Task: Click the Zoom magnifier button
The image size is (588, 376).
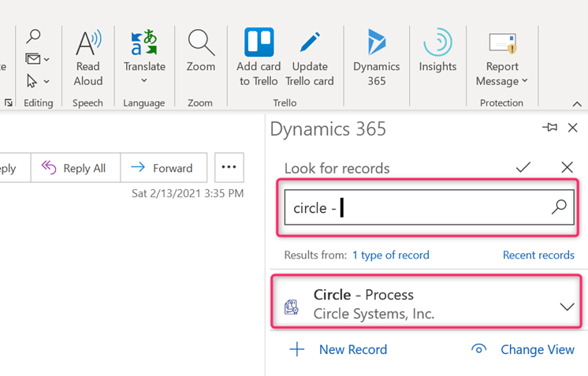Action: point(201,50)
